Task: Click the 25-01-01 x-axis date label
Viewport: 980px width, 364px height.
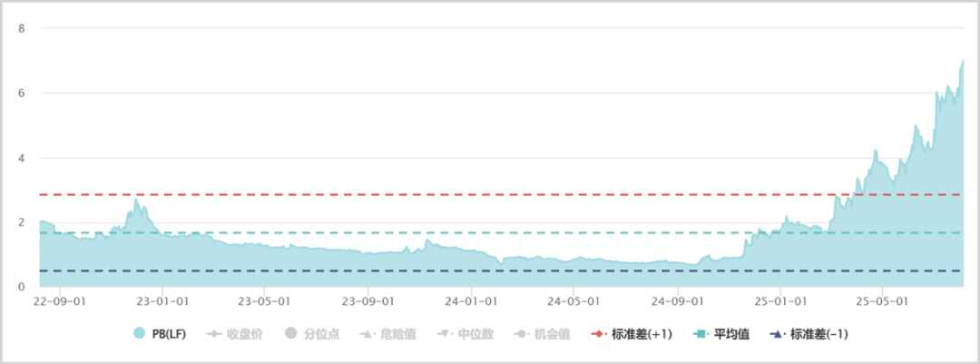Action: click(x=780, y=300)
